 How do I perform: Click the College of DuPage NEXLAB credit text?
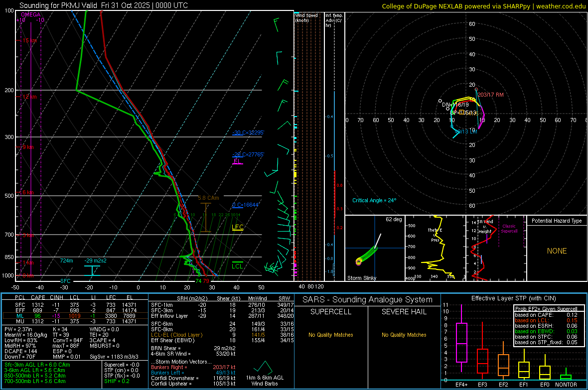pyautogui.click(x=484, y=6)
